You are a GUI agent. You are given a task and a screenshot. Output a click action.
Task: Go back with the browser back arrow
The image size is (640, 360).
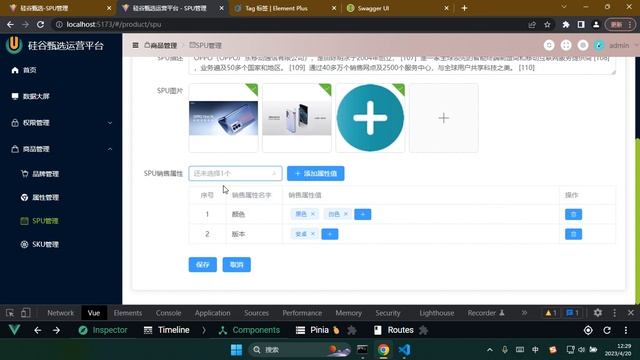tap(10, 24)
